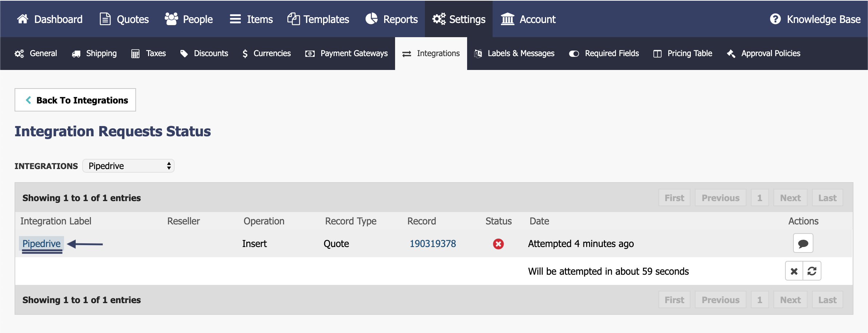
Task: Click the Operation column header
Action: [264, 221]
